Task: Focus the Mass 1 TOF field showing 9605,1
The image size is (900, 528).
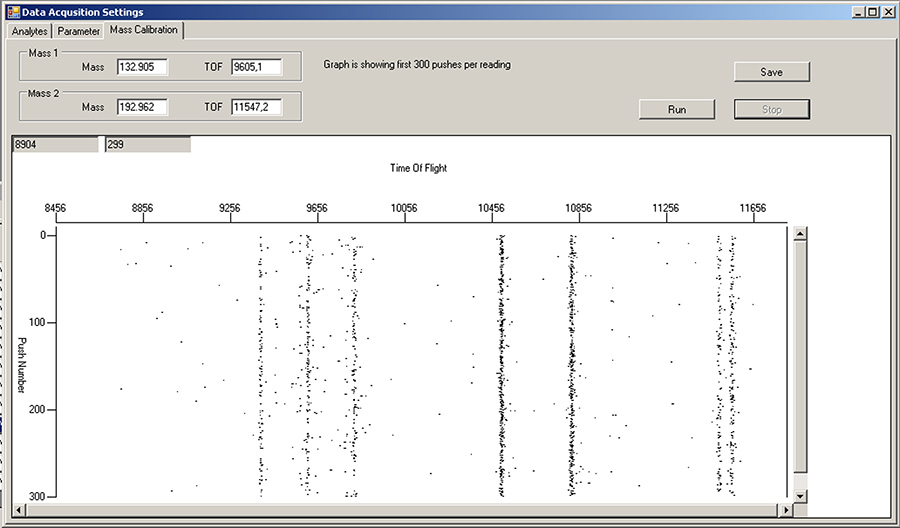Action: (x=256, y=67)
